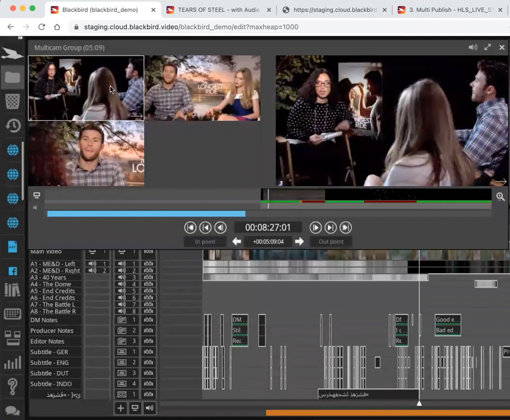510x420 pixels.
Task: Toggle volume in Multicam Group header
Action: [x=473, y=47]
